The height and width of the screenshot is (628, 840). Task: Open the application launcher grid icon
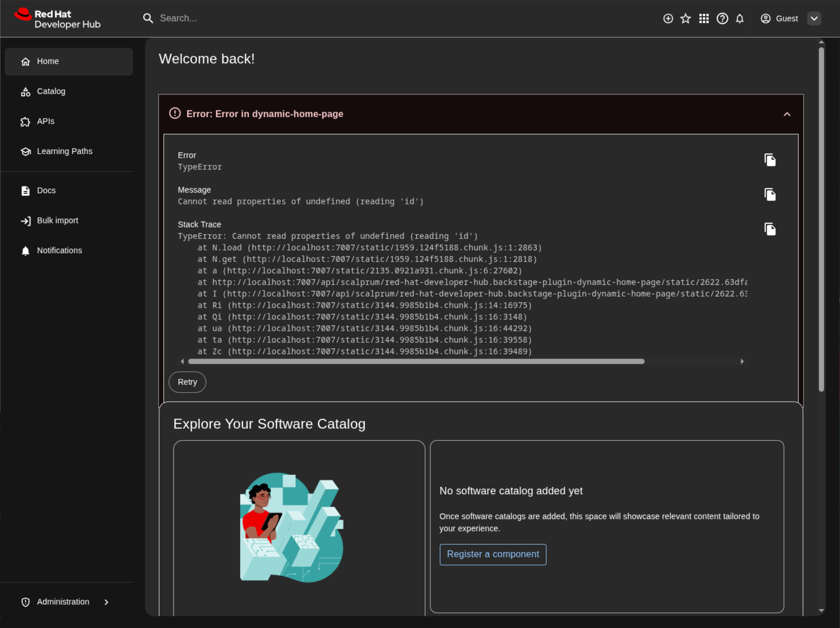point(704,18)
